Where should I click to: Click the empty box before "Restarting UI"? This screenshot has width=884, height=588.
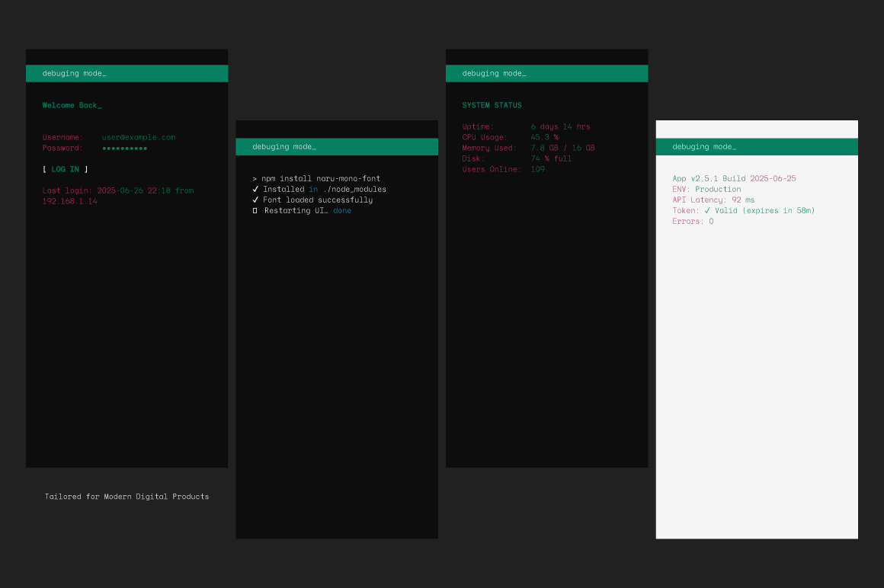pos(255,211)
